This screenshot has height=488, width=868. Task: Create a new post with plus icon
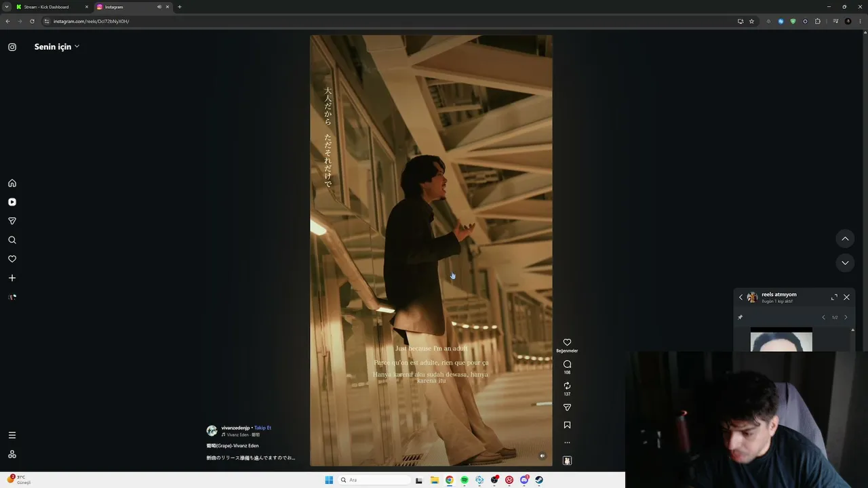click(12, 278)
